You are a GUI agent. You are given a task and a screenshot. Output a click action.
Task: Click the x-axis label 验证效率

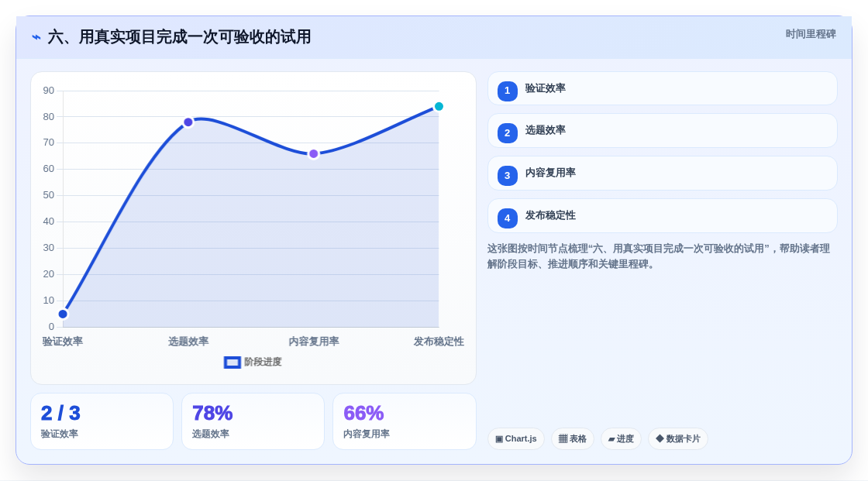(63, 342)
